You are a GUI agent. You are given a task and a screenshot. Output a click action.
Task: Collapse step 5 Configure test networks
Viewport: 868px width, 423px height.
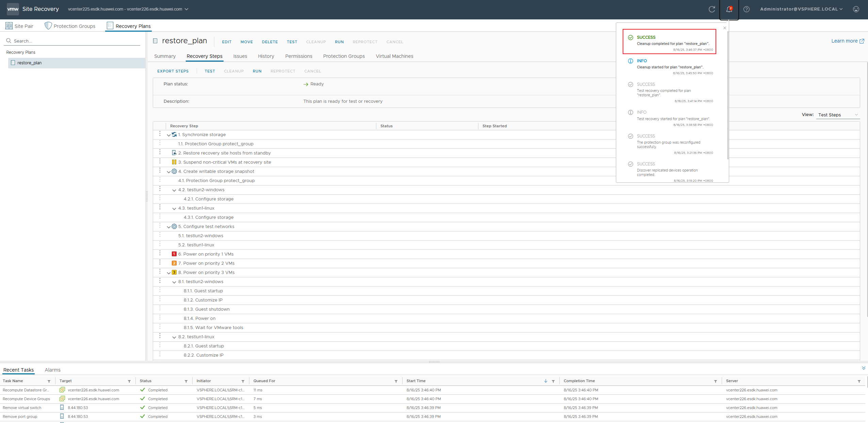(169, 227)
